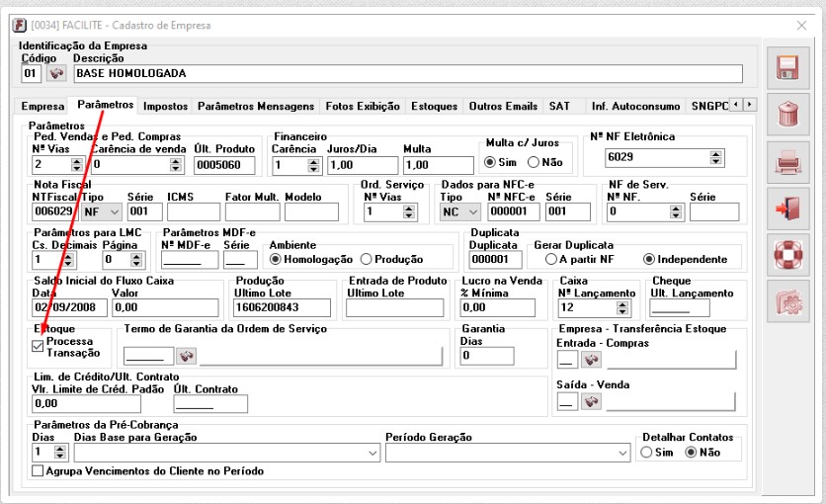Click the Termo de Garantia lookup icon
Image resolution: width=826 pixels, height=504 pixels.
tap(186, 357)
